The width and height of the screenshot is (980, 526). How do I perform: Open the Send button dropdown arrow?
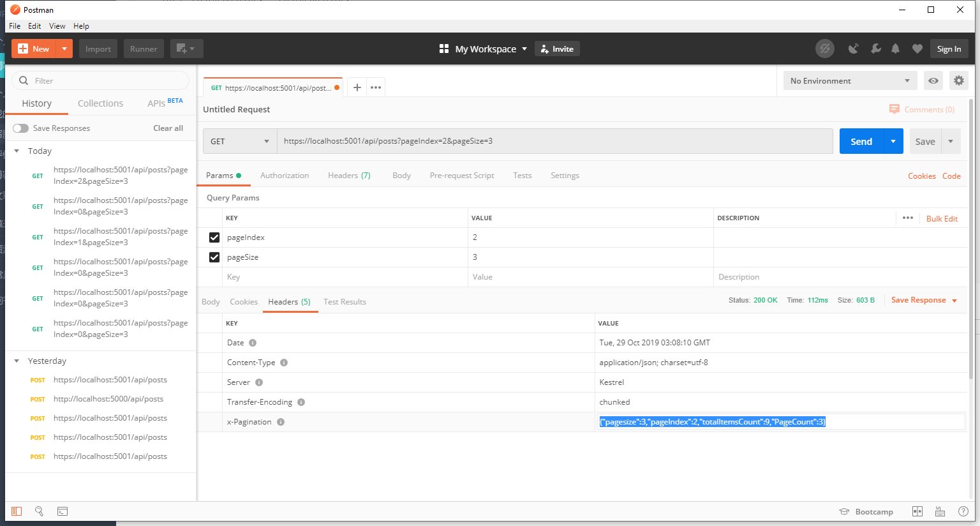pyautogui.click(x=893, y=141)
